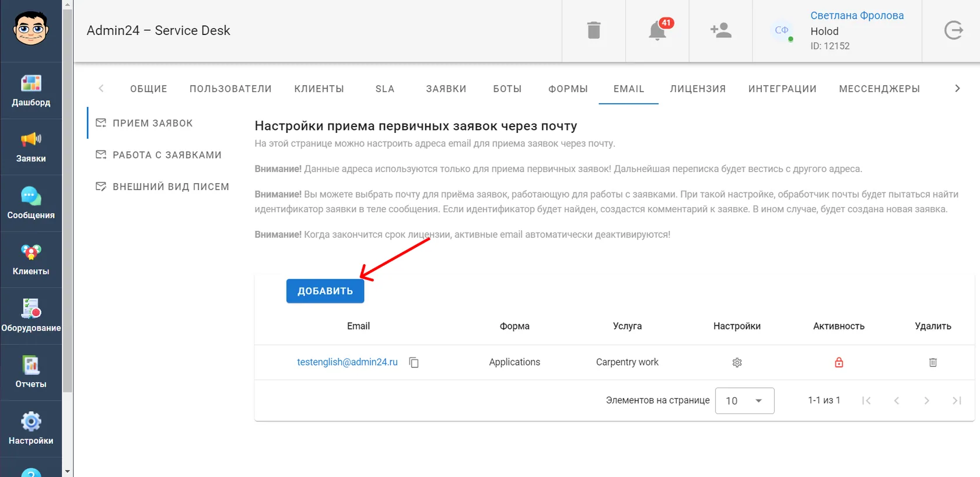
Task: Switch to the ИНТЕГРАЦИИ tab
Action: [782, 89]
